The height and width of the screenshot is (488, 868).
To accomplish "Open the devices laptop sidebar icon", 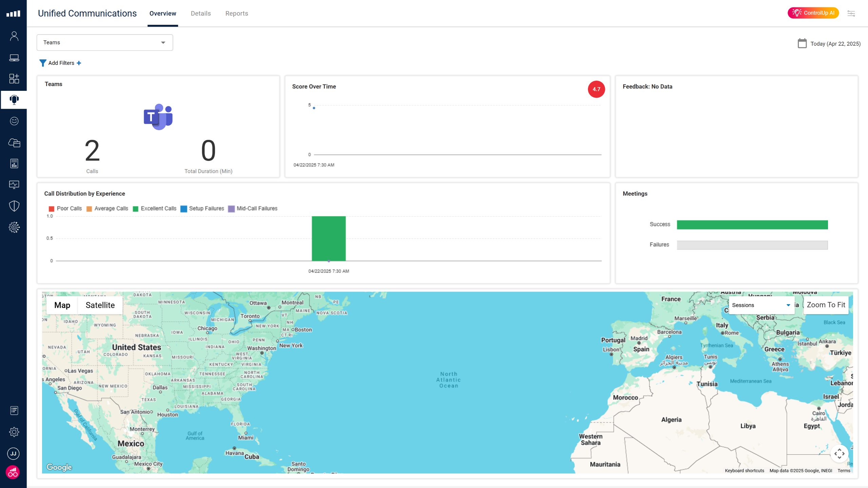I will point(14,58).
